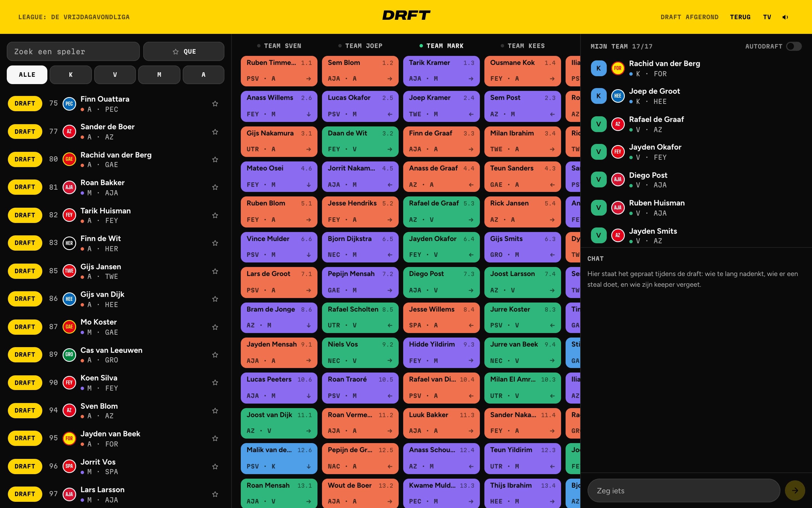
Task: Draft Gijs van Dijk
Action: (x=25, y=299)
